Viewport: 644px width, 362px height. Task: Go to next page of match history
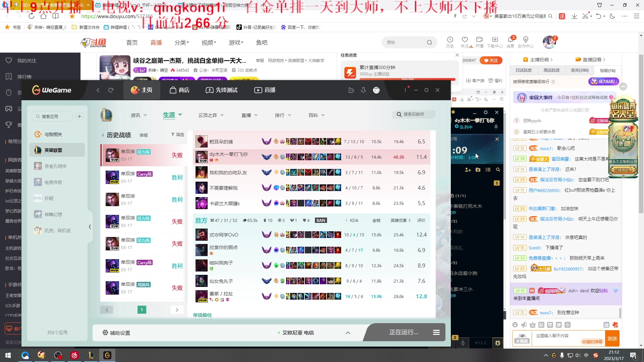[177, 310]
